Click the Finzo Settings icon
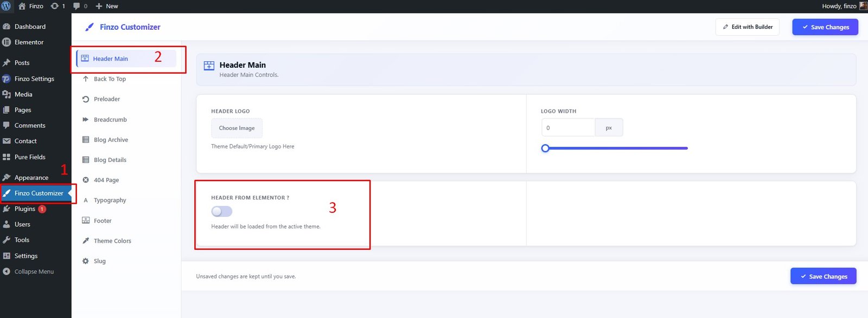Image resolution: width=868 pixels, height=318 pixels. click(7, 79)
